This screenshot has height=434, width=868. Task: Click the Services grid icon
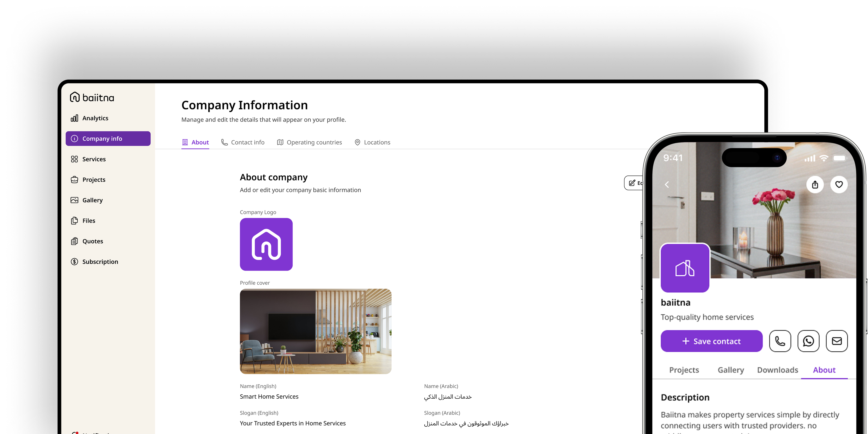coord(74,159)
